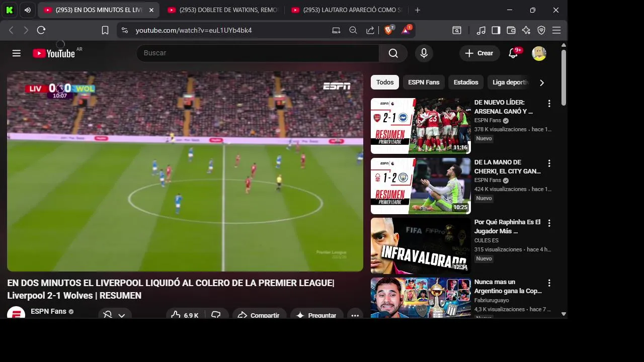This screenshot has width=644, height=362.
Task: Click the zoom magnifier icon in address bar
Action: [x=353, y=30]
